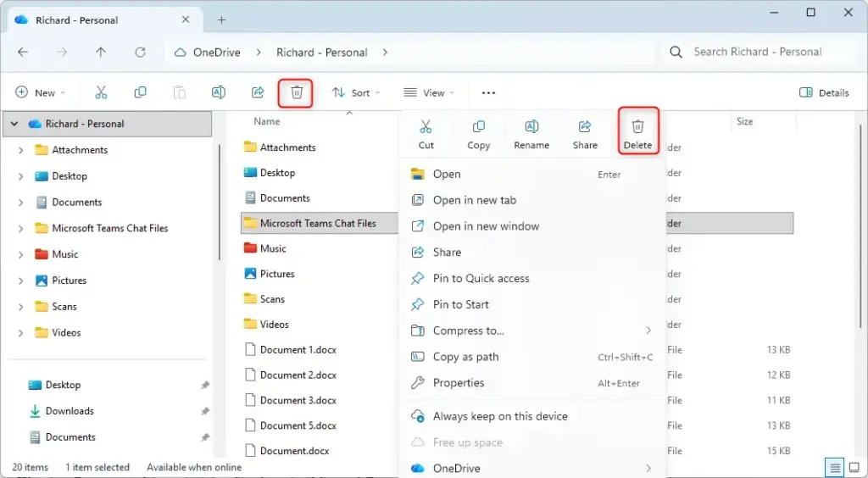Close the Richard - Personal tab
The image size is (868, 478).
pyautogui.click(x=186, y=19)
